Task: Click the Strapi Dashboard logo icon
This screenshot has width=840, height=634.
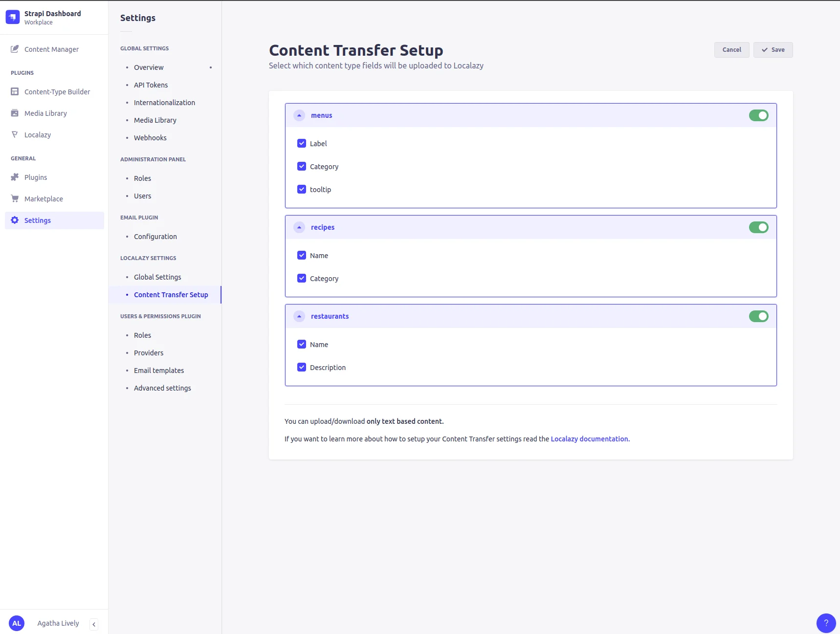Action: click(13, 17)
